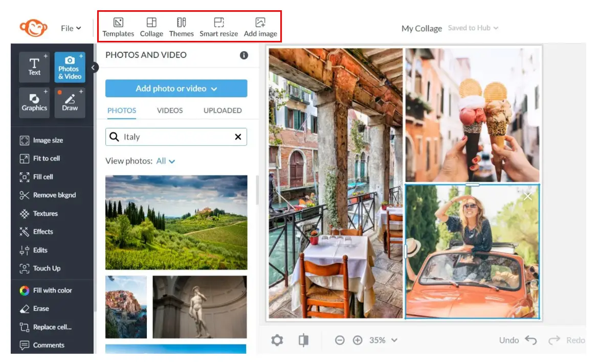Collapse the left sidebar panel arrow
The image size is (600, 364).
pyautogui.click(x=94, y=67)
